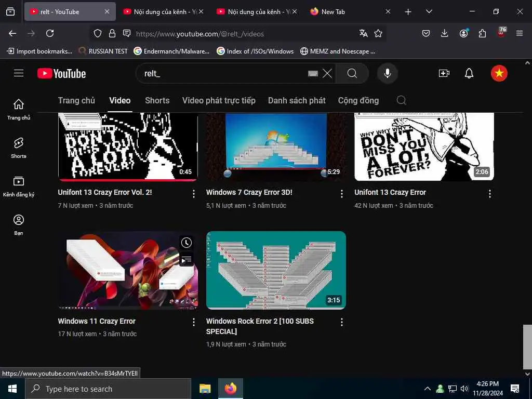The width and height of the screenshot is (532, 399).
Task: Open more options for Unifont 13 Crazy Error Vol. 2
Action: click(194, 194)
